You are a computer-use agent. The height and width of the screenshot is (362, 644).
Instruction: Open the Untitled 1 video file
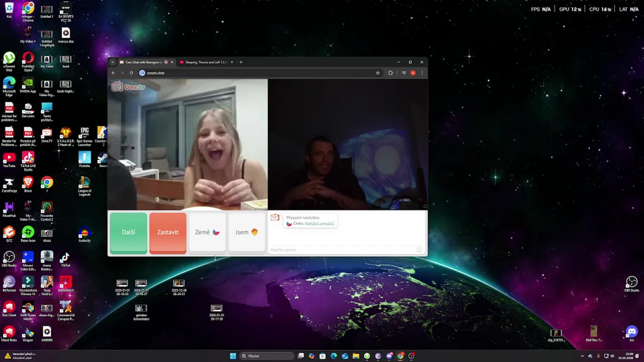tap(47, 11)
